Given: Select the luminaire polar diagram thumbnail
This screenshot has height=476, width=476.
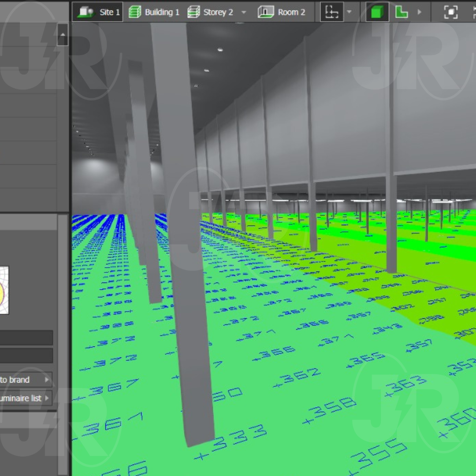Looking at the screenshot, I should click(x=4, y=290).
